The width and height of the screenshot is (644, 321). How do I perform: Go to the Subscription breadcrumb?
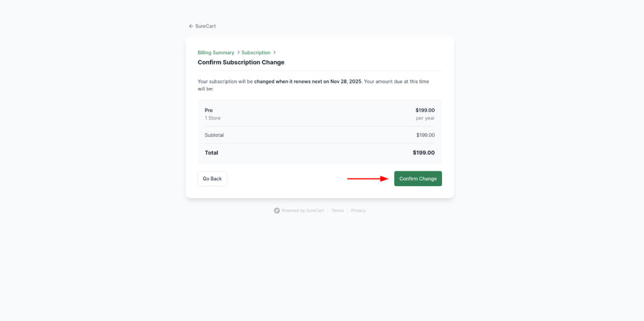click(x=256, y=53)
